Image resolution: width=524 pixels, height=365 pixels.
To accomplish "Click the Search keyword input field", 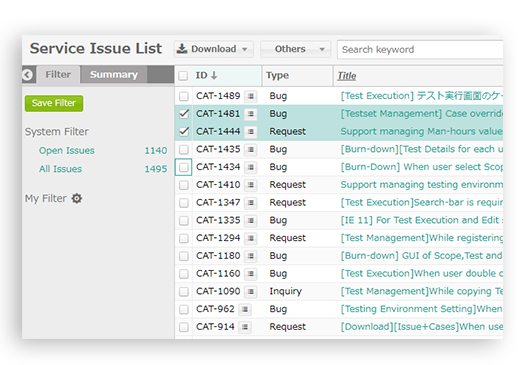I will click(x=420, y=49).
